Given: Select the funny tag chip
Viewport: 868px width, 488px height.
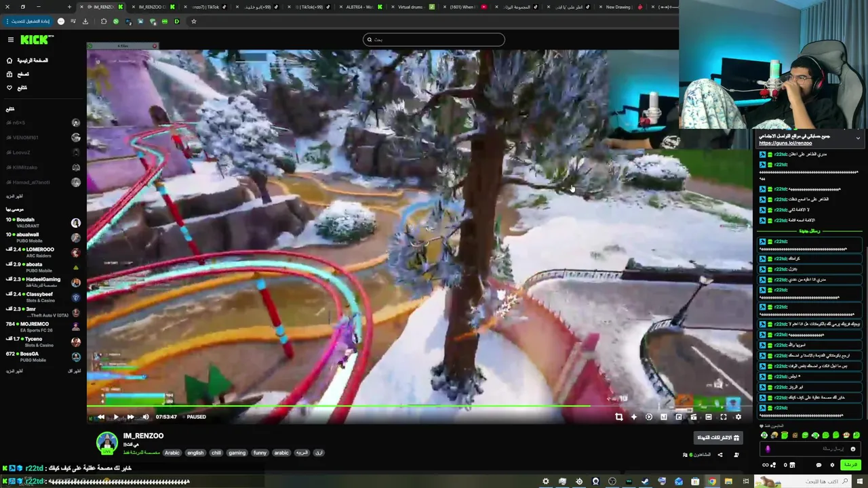Looking at the screenshot, I should click(260, 453).
